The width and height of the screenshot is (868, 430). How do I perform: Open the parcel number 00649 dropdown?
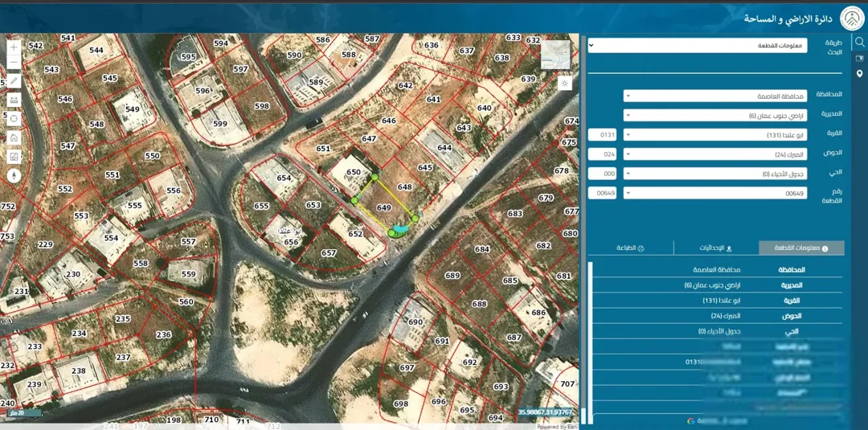pyautogui.click(x=715, y=193)
